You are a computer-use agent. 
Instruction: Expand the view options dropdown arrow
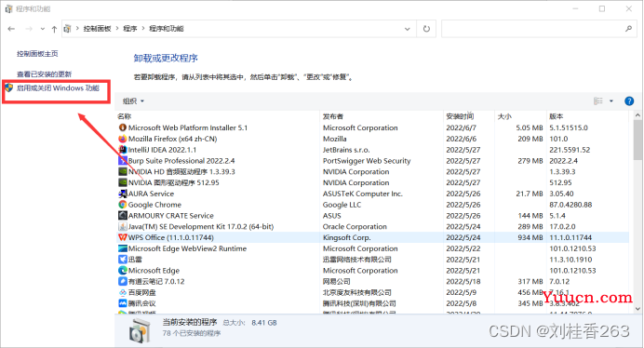[x=611, y=101]
